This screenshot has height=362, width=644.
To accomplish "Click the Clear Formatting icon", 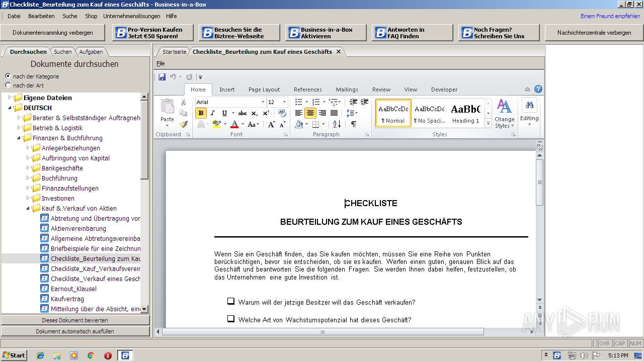I will 282,113.
